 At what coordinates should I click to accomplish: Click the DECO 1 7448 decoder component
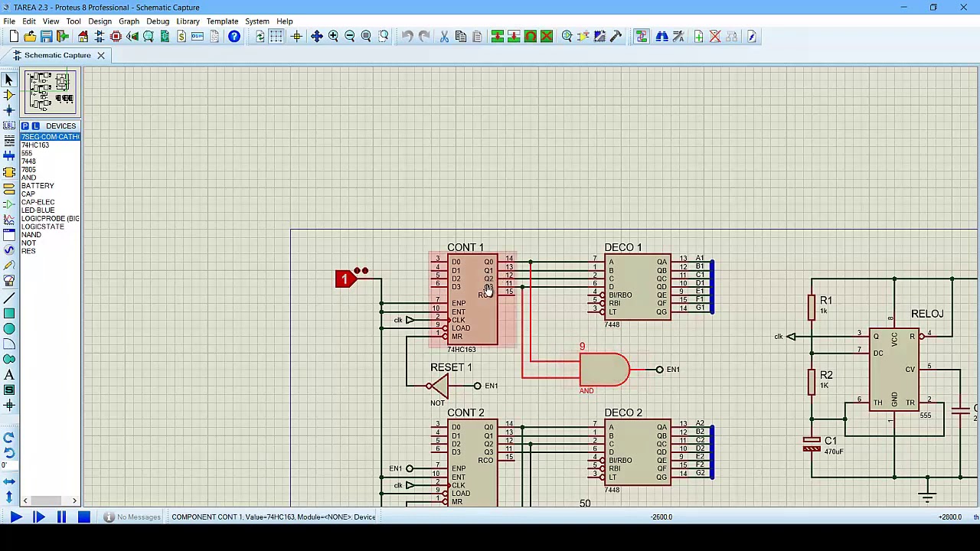[637, 287]
